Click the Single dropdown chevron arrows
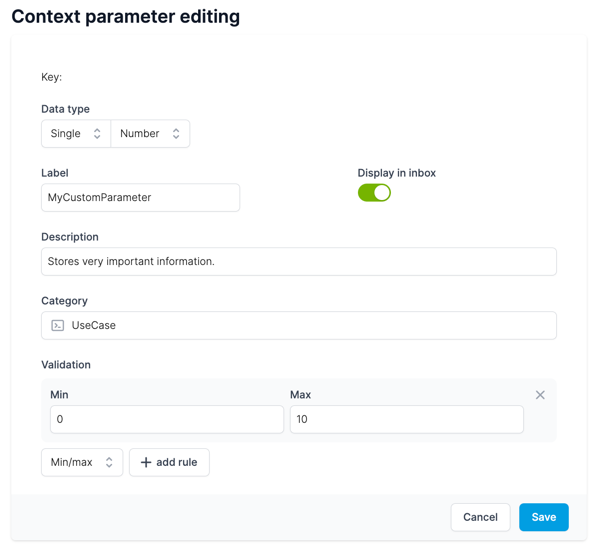596x555 pixels. tap(97, 133)
